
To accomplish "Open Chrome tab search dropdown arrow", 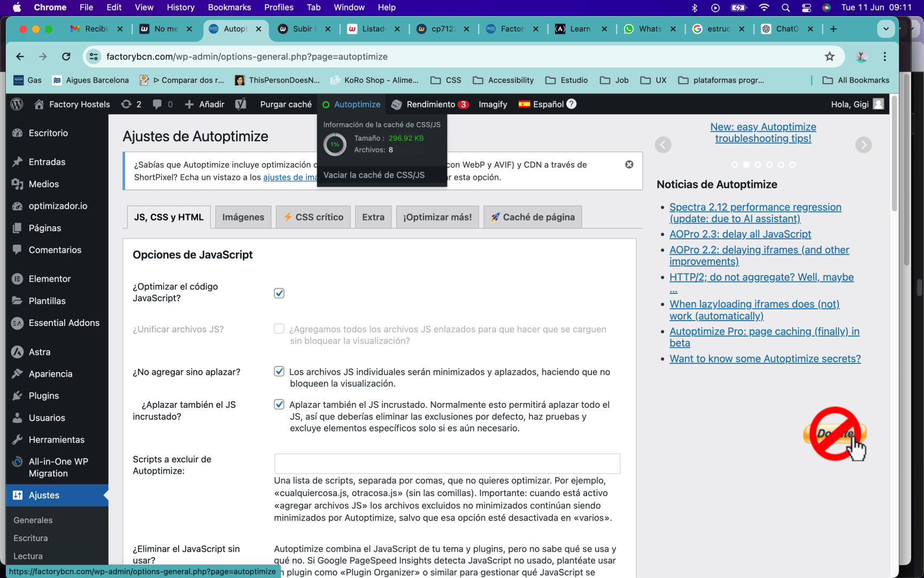I will [x=886, y=29].
